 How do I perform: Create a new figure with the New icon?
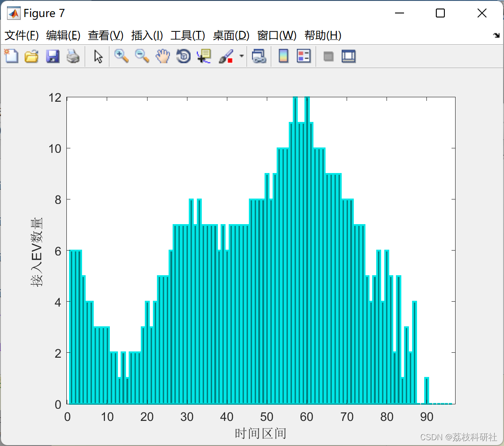coord(12,56)
